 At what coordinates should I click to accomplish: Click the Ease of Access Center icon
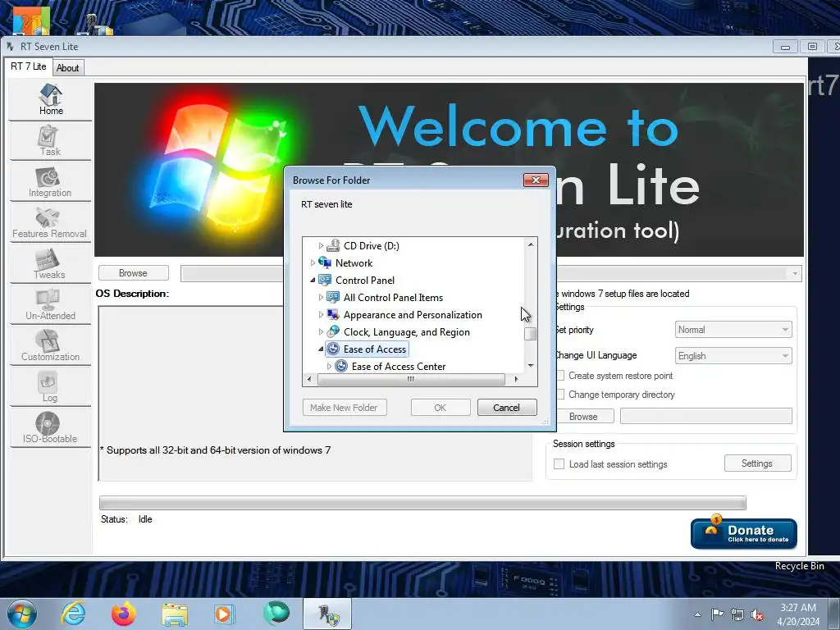point(341,367)
